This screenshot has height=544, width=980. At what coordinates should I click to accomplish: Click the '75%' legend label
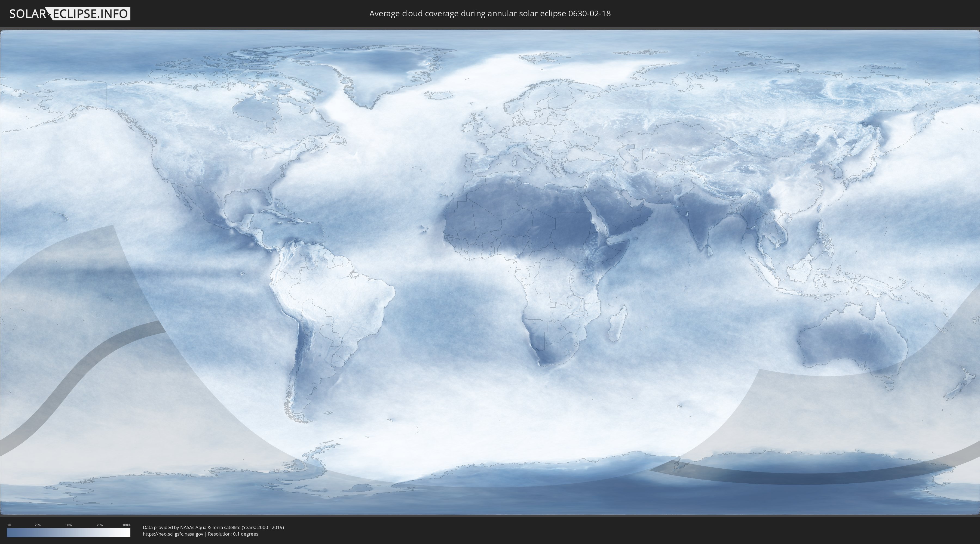99,525
